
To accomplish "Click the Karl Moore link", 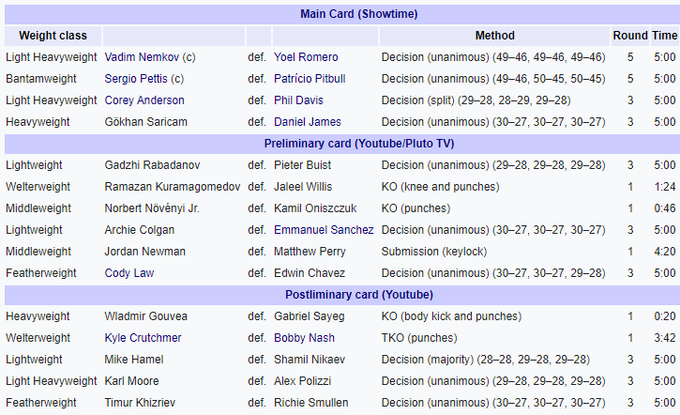I will tap(134, 381).
